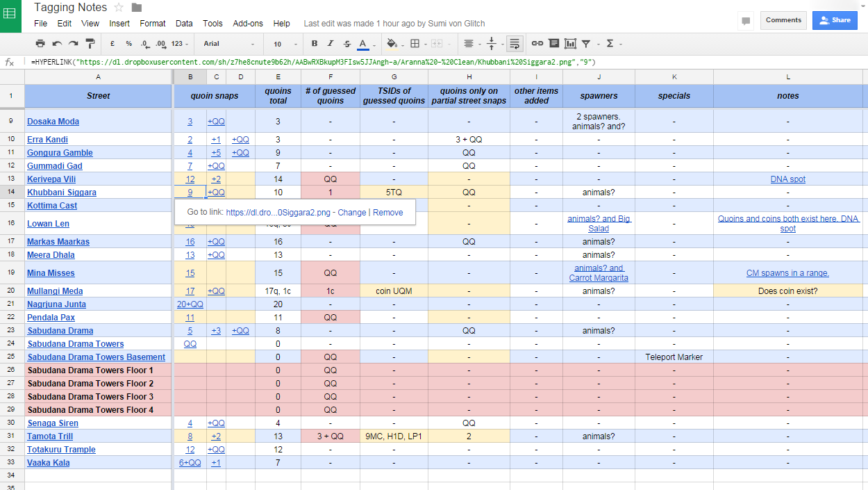This screenshot has width=868, height=490.
Task: Open the fill color picker
Action: point(394,44)
